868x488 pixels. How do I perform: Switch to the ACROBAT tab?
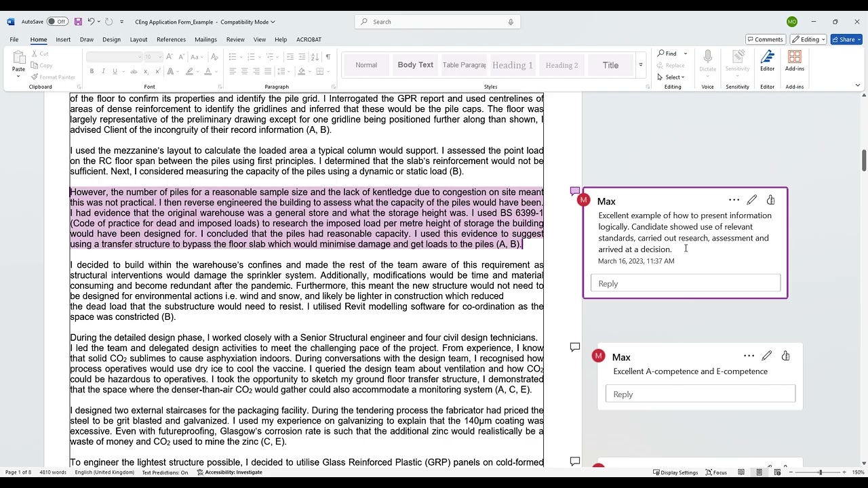[309, 39]
